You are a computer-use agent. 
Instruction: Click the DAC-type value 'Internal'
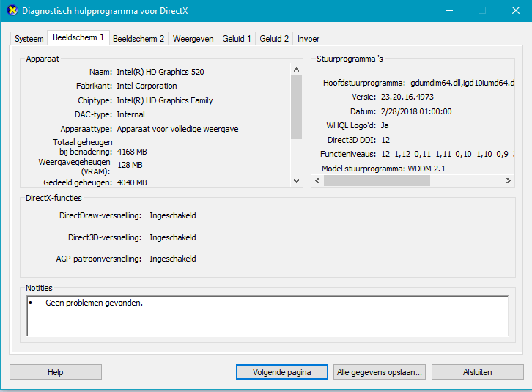[131, 114]
